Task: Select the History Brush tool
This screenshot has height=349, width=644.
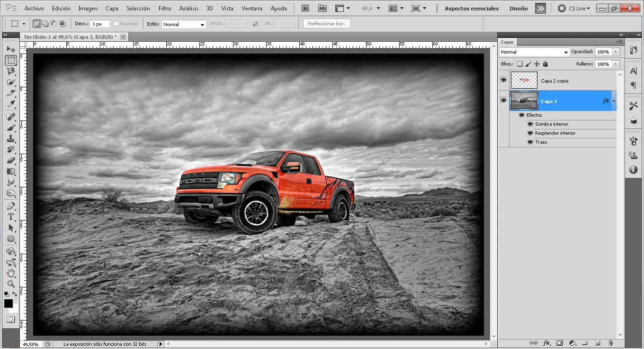Action: click(11, 149)
